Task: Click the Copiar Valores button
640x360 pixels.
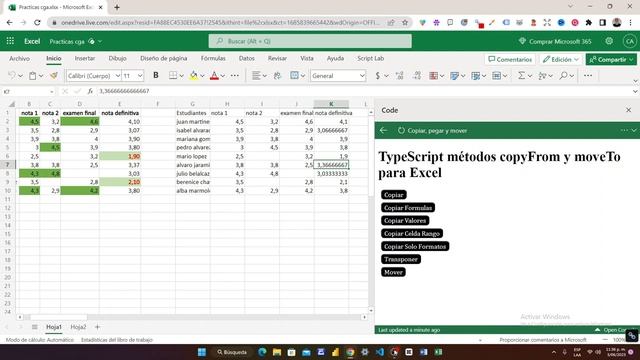Action: click(405, 221)
